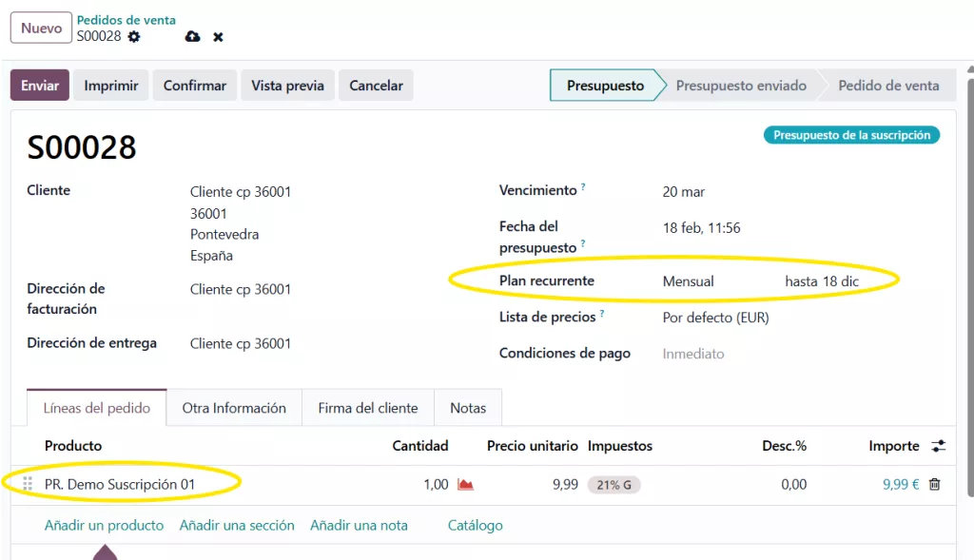Screen dimensions: 974x560
Task: Switch to the Otra Información tab
Action: tap(234, 407)
